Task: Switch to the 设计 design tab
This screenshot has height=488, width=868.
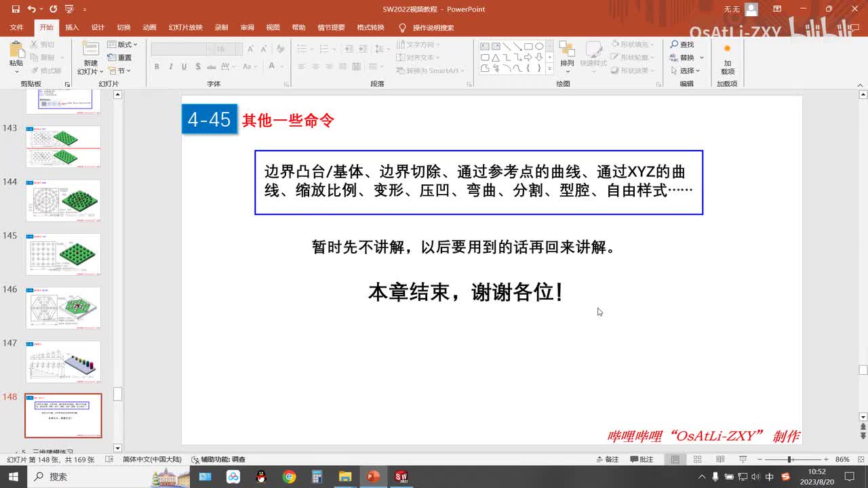Action: click(98, 28)
